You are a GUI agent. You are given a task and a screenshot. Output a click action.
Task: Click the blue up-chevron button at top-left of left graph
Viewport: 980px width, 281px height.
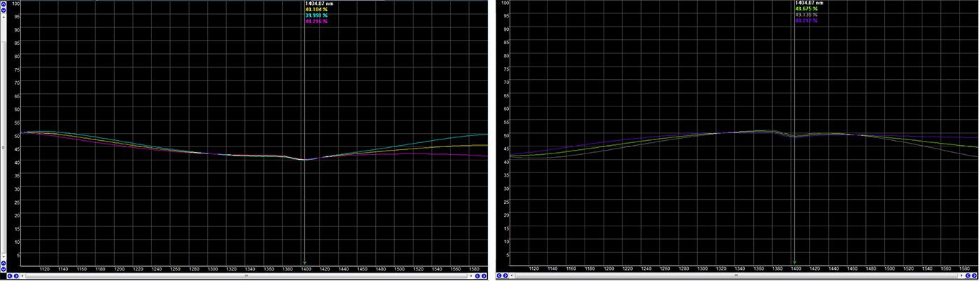(x=3, y=4)
